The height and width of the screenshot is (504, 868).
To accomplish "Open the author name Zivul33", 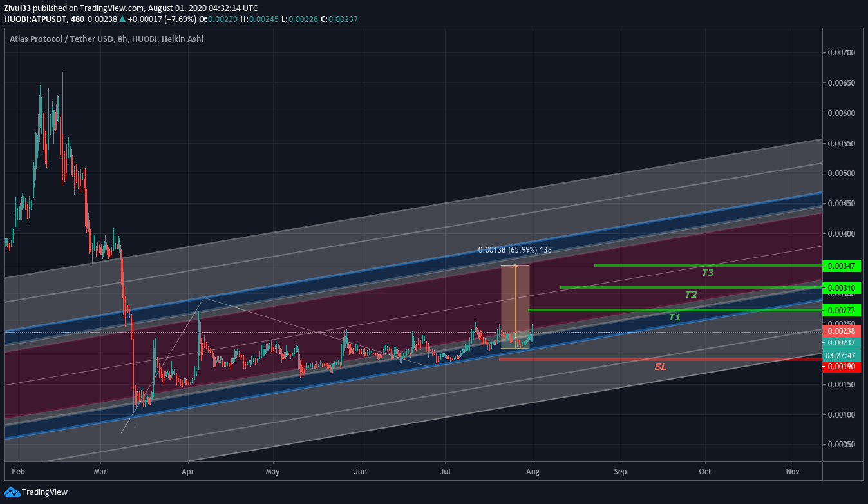I will 17,8.
